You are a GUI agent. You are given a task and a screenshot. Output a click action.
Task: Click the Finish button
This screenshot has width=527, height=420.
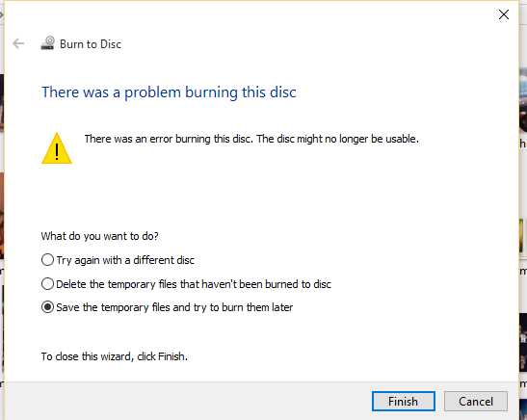click(404, 401)
